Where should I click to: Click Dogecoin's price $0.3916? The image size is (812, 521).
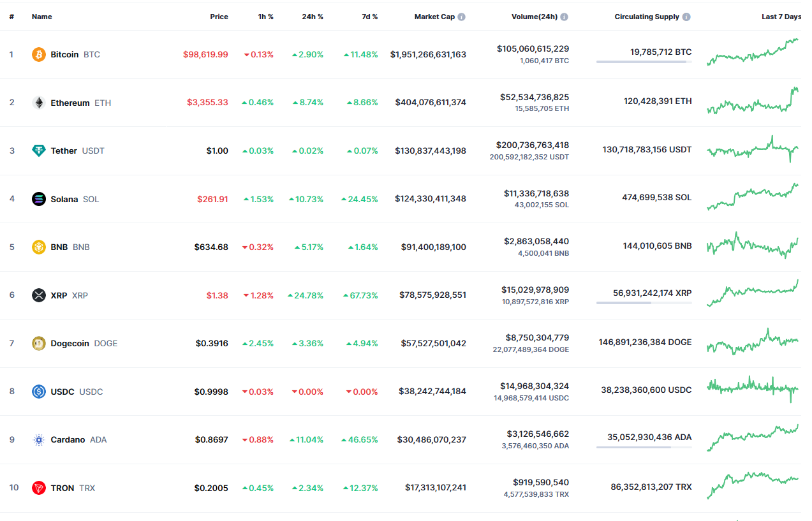212,343
